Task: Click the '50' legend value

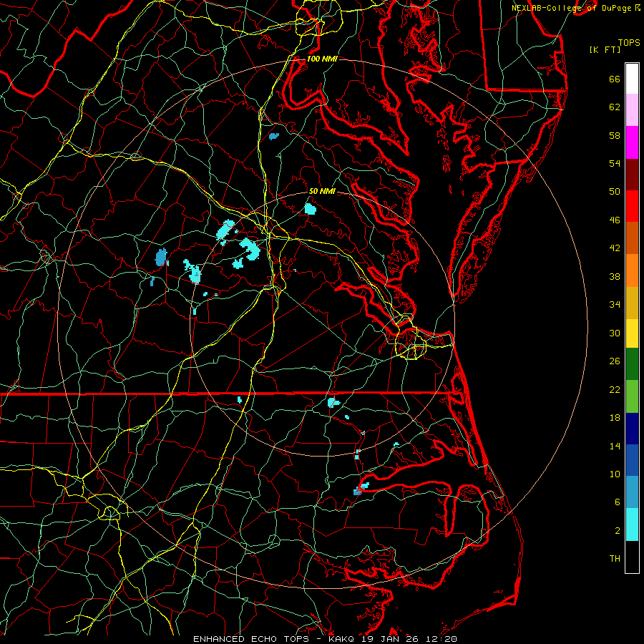Action: tap(615, 192)
